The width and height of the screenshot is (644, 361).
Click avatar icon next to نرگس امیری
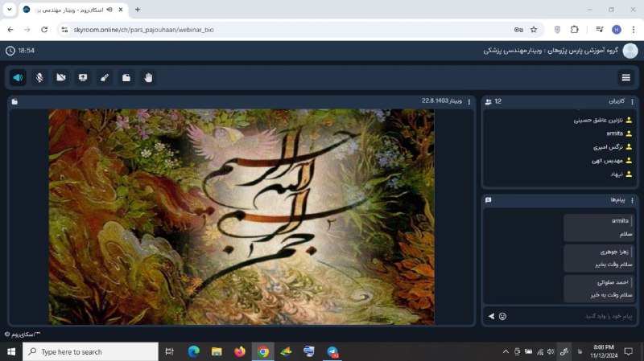pos(629,147)
